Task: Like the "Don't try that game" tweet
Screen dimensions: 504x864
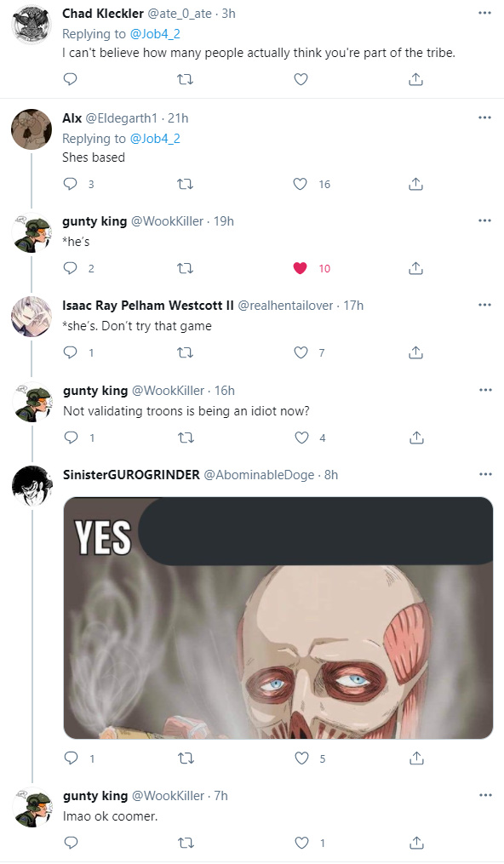Action: pos(301,352)
